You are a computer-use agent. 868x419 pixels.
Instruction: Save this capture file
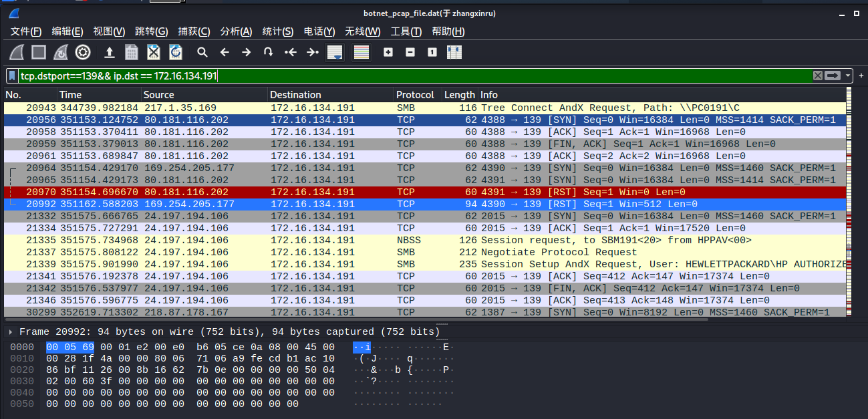(132, 52)
